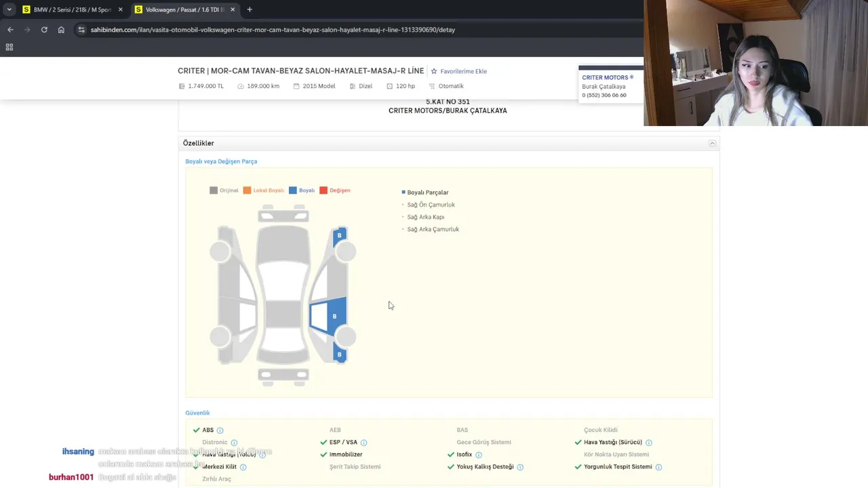Open the tab list dropdown arrow
Viewport: 868px width, 488px height.
click(9, 9)
